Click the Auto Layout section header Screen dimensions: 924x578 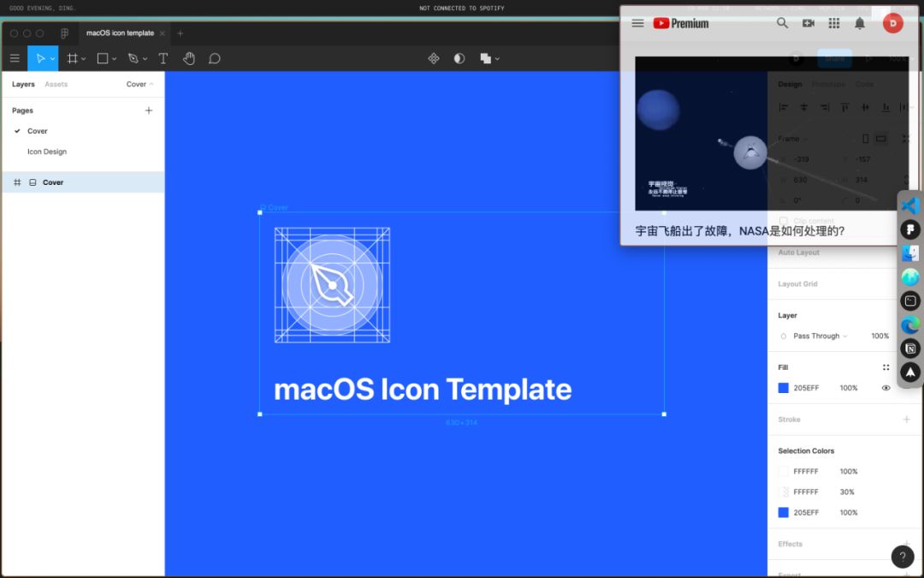click(798, 253)
